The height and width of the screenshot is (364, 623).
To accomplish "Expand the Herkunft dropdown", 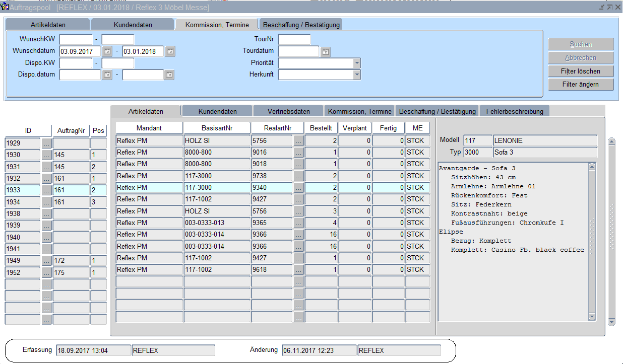I will (357, 75).
